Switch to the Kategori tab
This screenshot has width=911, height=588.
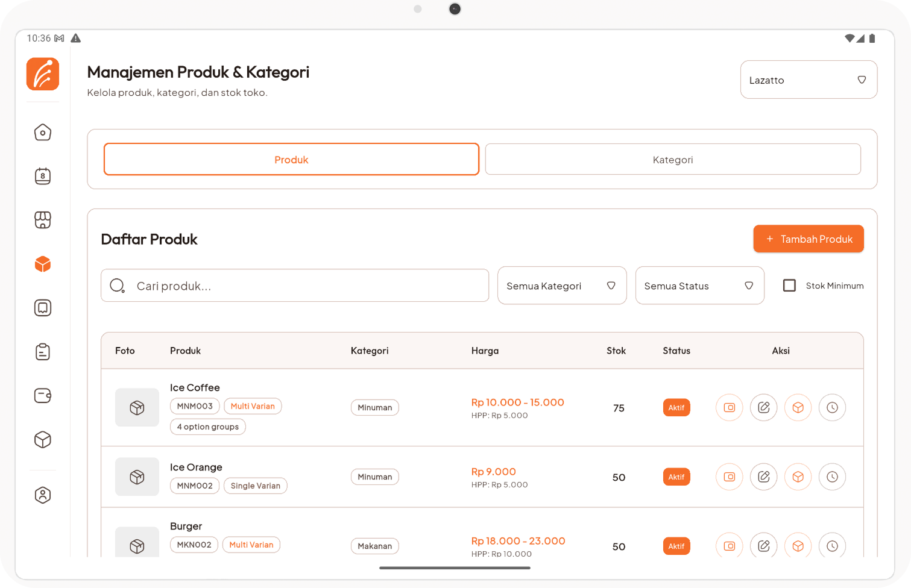(673, 160)
